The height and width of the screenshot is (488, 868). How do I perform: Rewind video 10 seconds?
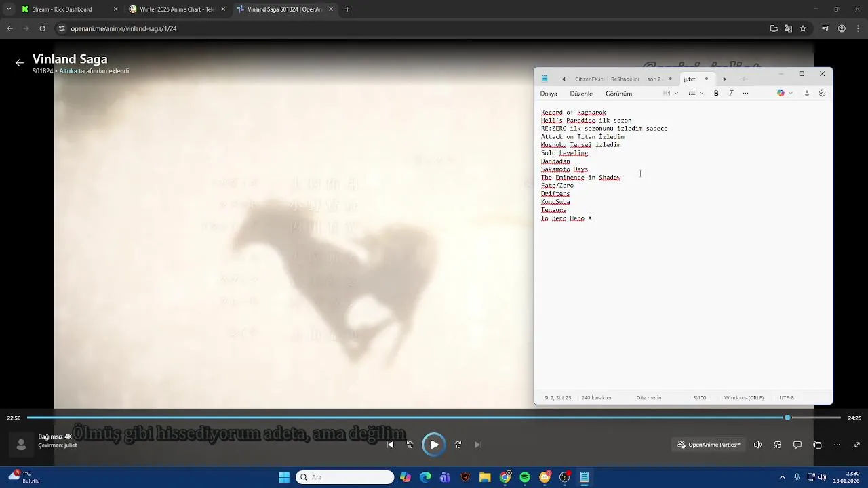pyautogui.click(x=410, y=445)
